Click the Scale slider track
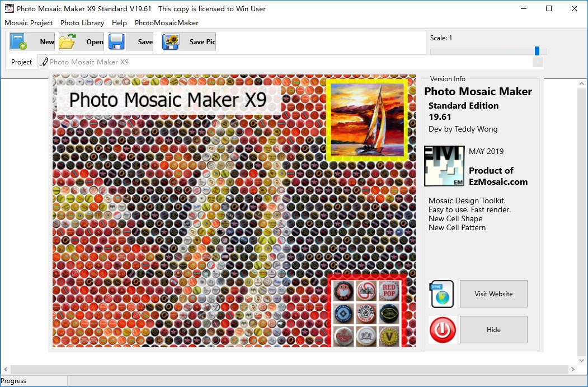 pos(488,52)
